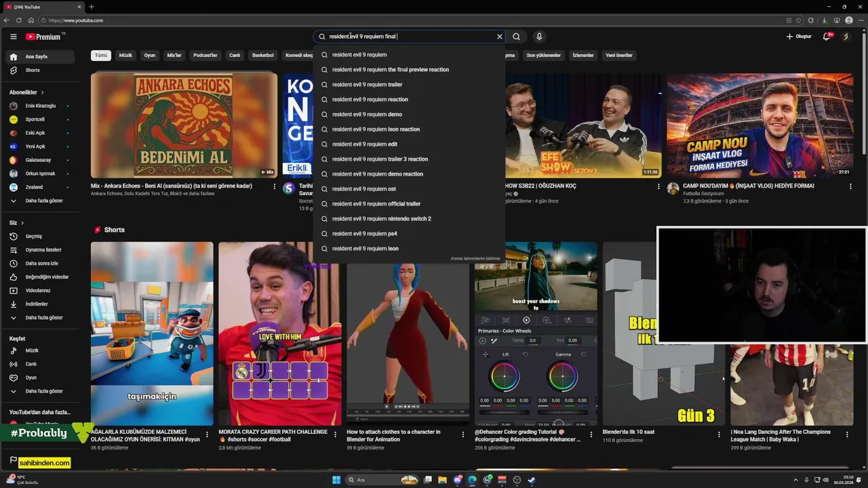868x488 pixels.
Task: Open Windows Start menu on taskbar
Action: [336, 480]
